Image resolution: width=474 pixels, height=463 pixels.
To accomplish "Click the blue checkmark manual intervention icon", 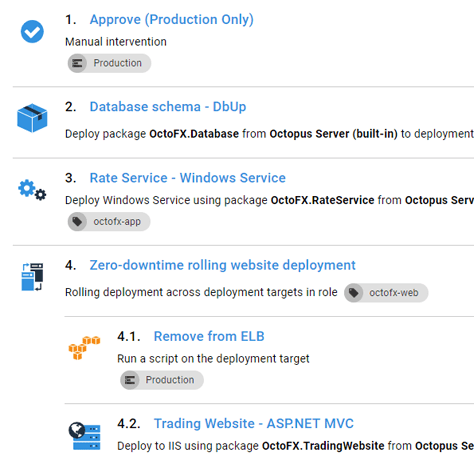I will (32, 31).
